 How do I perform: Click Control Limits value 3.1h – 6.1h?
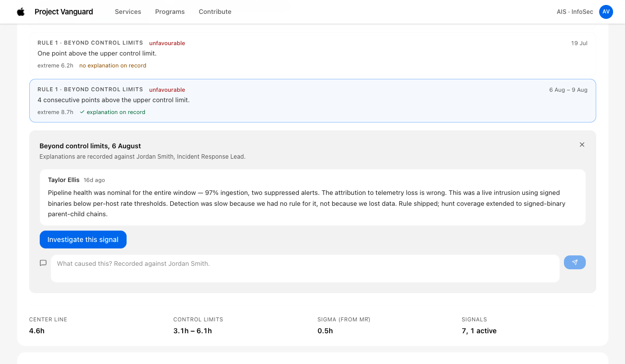(x=193, y=331)
